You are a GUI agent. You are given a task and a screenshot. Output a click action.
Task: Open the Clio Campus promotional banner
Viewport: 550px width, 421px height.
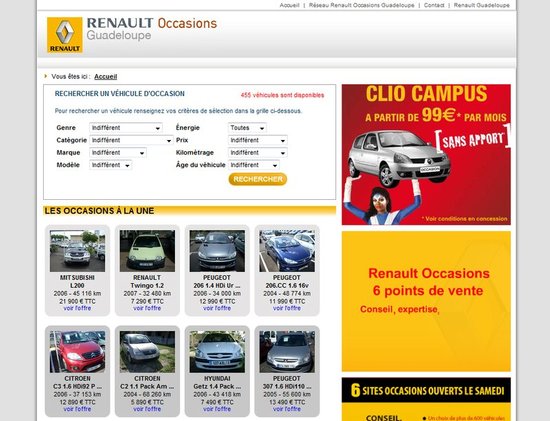pyautogui.click(x=426, y=154)
